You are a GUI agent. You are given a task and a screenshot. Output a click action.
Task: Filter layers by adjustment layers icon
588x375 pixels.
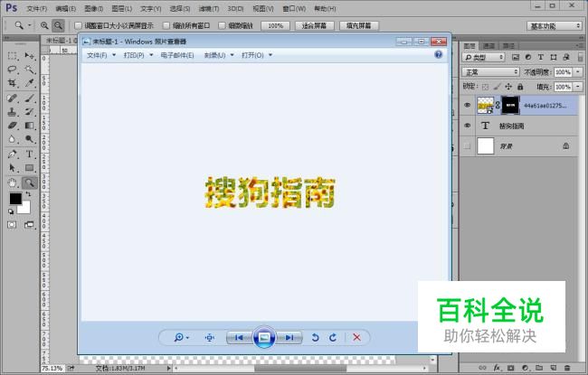coord(528,57)
